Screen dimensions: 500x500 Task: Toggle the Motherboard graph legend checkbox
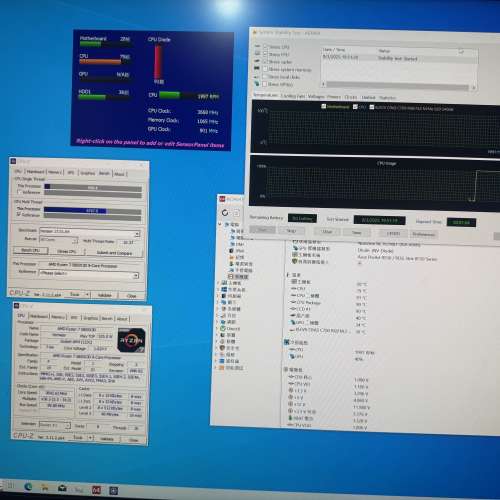(x=323, y=107)
